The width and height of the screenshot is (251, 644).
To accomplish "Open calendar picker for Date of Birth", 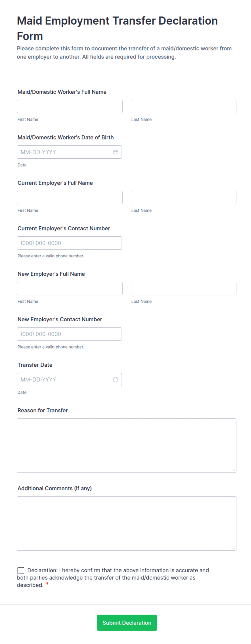I will [116, 152].
